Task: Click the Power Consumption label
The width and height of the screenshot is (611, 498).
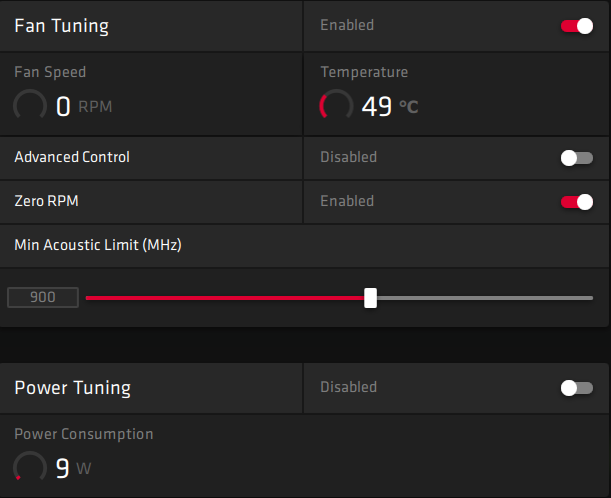Action: (x=84, y=434)
